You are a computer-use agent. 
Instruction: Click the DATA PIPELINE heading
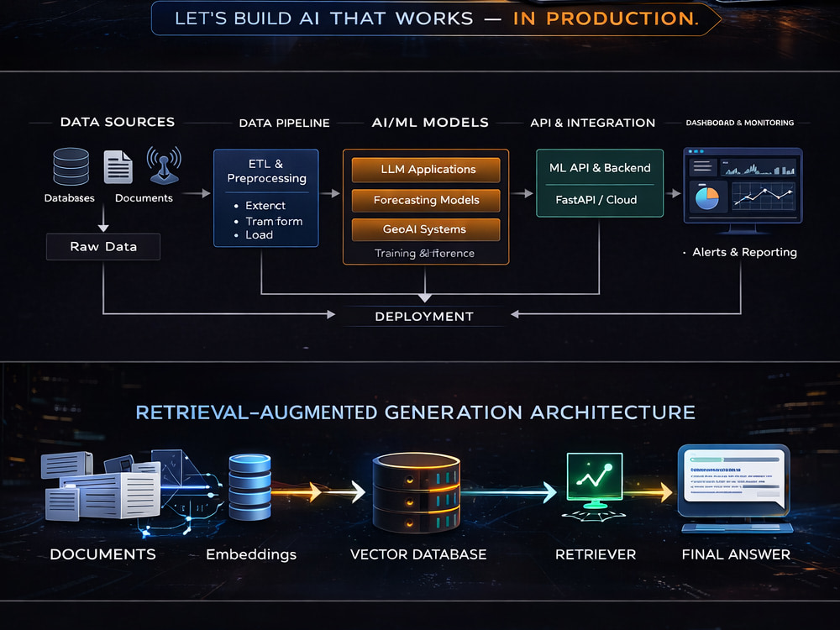point(285,123)
